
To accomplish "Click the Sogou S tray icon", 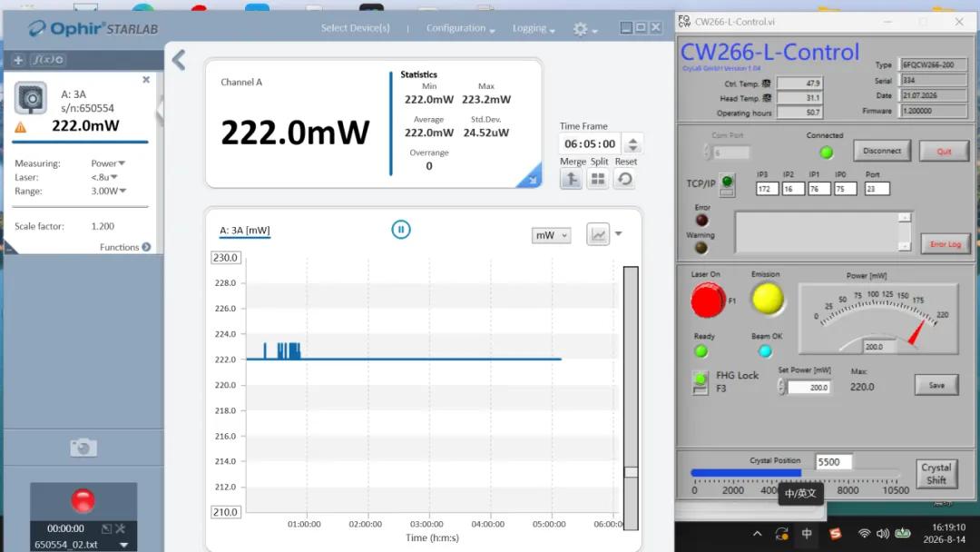I will (x=835, y=534).
